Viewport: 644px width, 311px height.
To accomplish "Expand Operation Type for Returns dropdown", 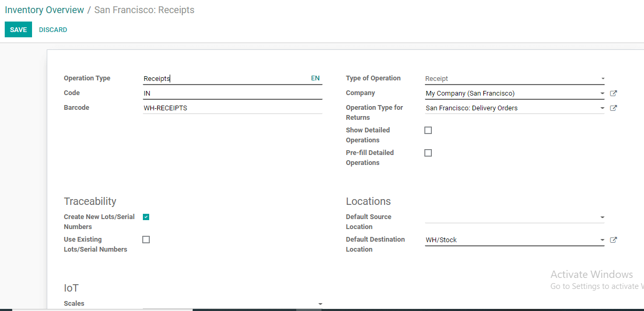I will coord(603,108).
